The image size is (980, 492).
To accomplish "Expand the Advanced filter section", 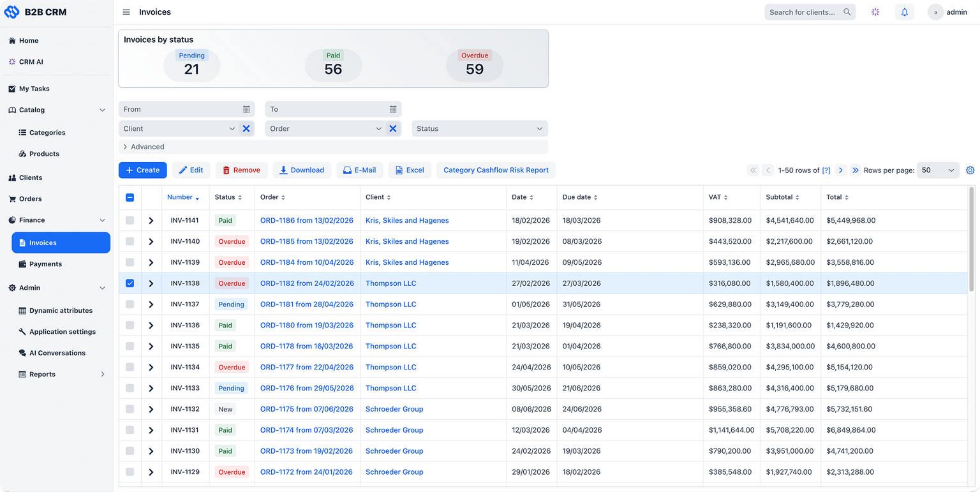I will [x=333, y=147].
